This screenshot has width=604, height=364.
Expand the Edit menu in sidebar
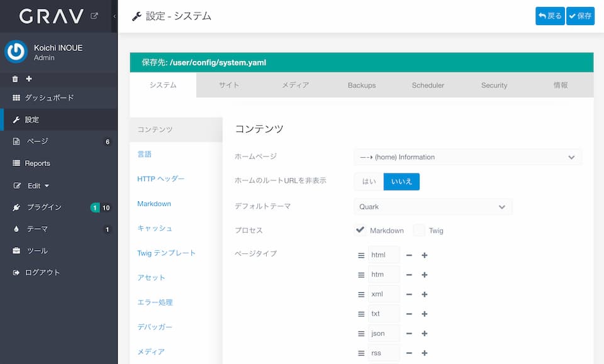[38, 185]
